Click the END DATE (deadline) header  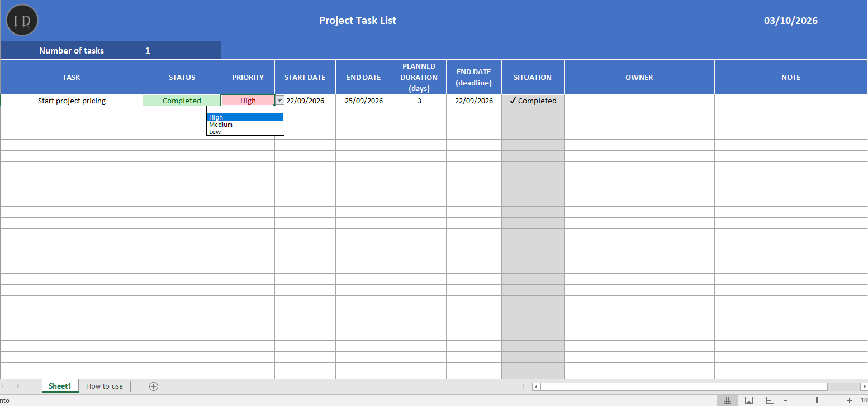tap(474, 77)
